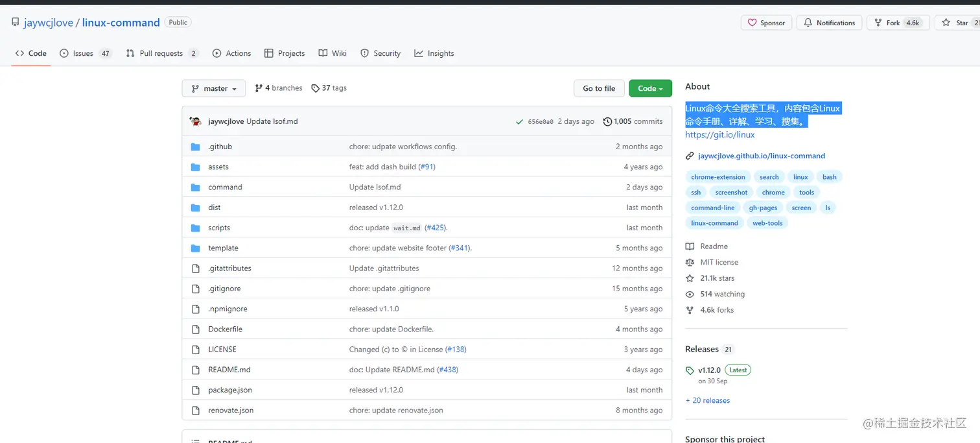
Task: Click the chrome-extension topic tag
Action: (718, 177)
